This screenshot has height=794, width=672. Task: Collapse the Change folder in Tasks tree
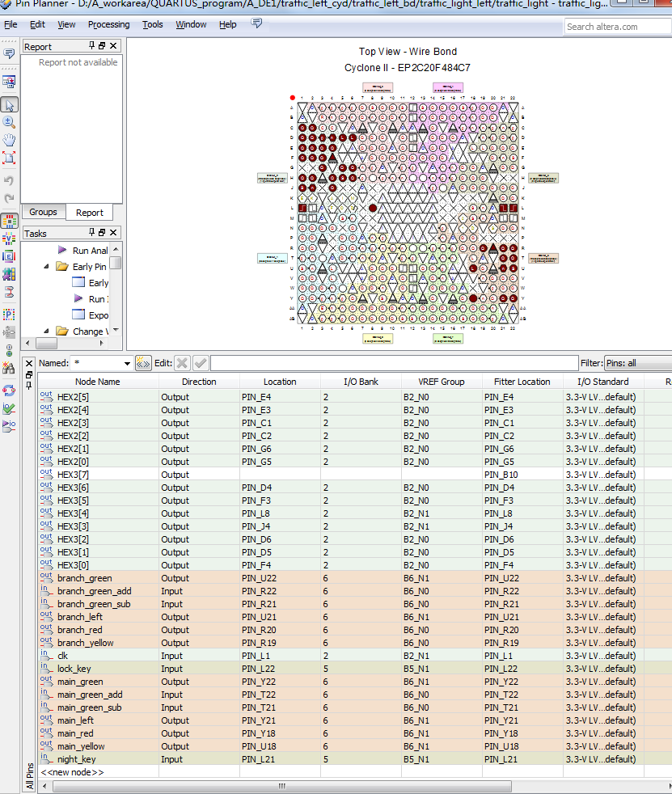[48, 331]
